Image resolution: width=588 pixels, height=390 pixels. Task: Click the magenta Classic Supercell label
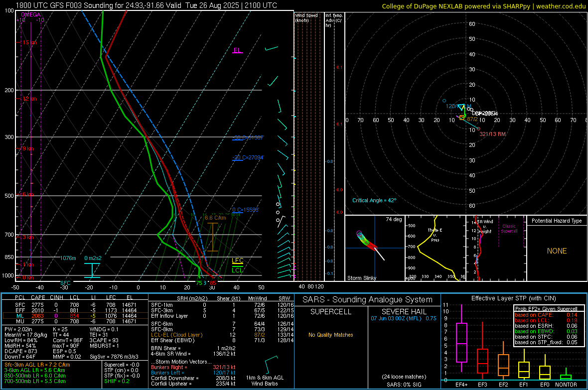click(509, 229)
